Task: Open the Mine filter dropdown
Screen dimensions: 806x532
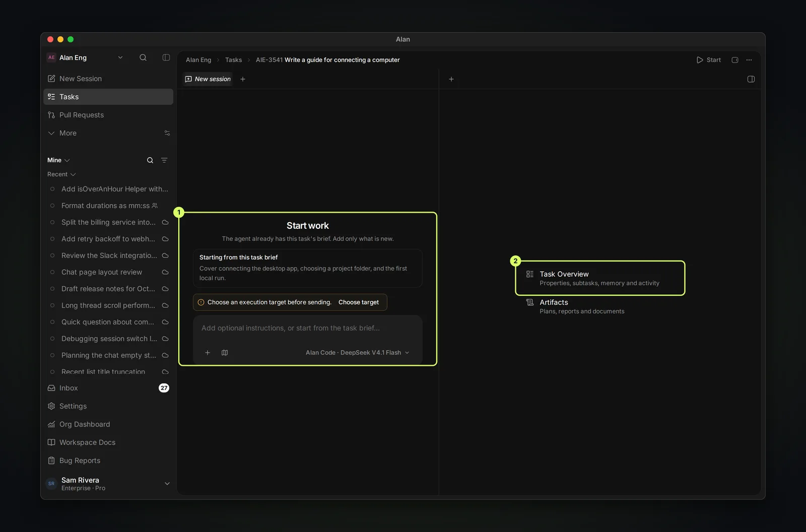Action: (x=58, y=160)
